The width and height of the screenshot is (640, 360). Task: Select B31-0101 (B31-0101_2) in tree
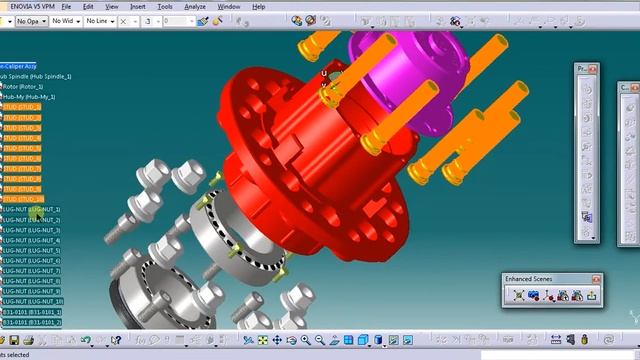pyautogui.click(x=32, y=322)
